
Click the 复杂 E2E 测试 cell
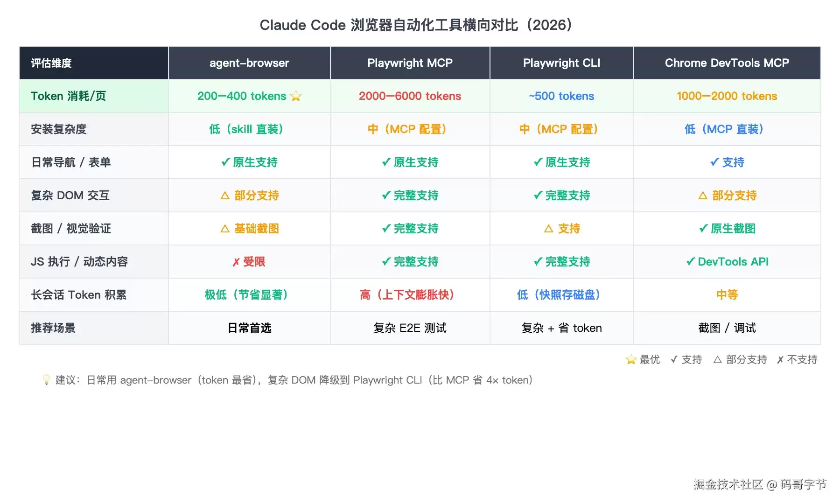point(410,328)
